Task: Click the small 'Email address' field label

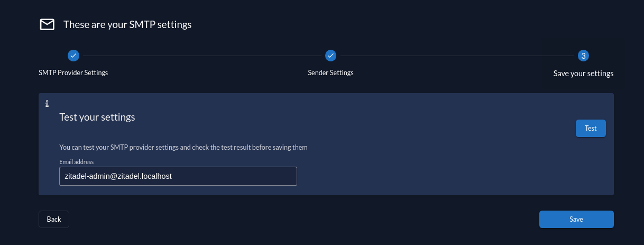Action: tap(77, 161)
